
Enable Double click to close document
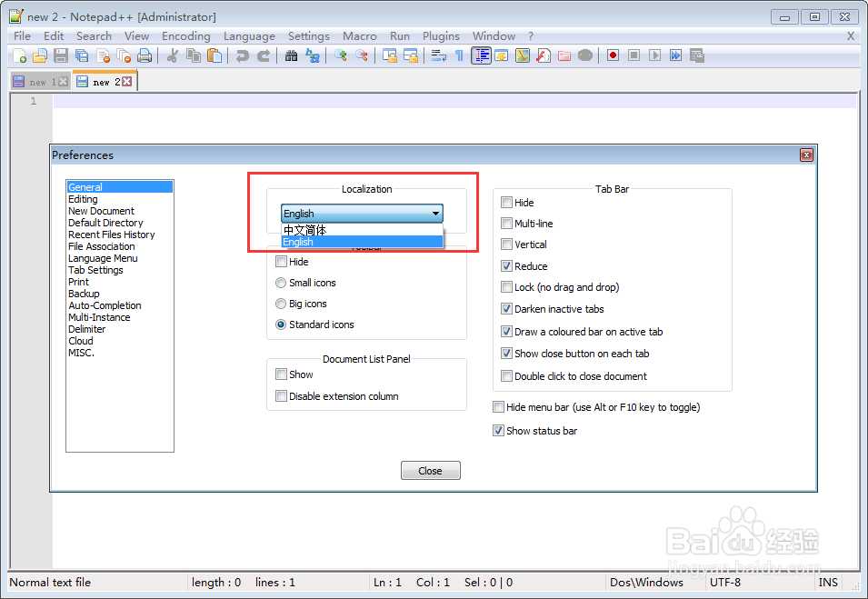(x=506, y=376)
